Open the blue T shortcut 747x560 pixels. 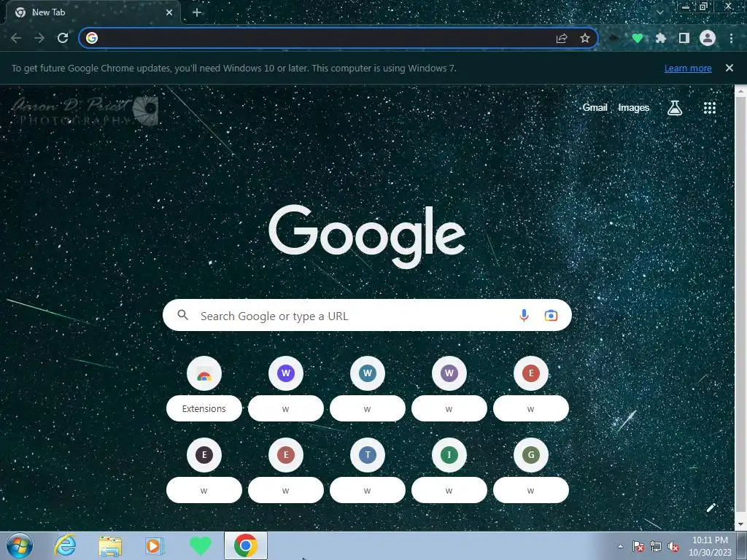click(368, 470)
